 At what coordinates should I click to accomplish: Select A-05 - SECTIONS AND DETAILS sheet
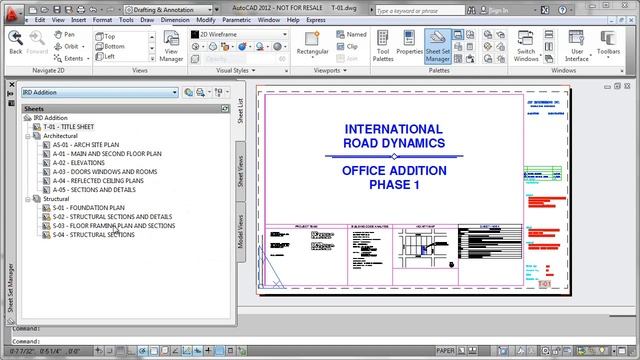tap(94, 190)
